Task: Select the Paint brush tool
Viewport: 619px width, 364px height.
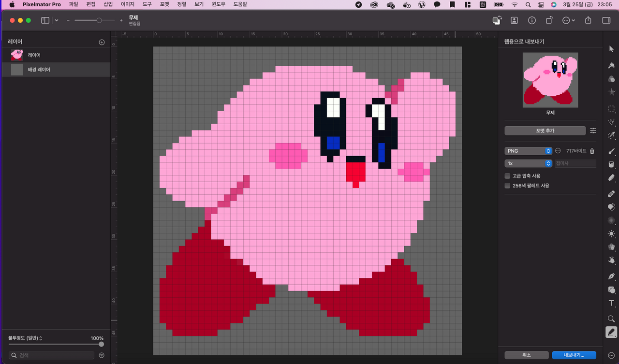Action: (611, 152)
